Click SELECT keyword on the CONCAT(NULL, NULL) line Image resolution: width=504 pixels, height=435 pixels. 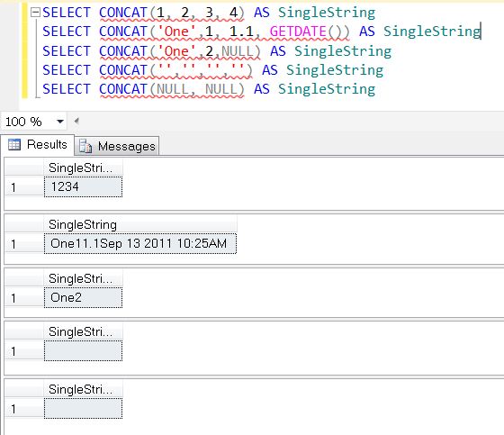pyautogui.click(x=67, y=89)
